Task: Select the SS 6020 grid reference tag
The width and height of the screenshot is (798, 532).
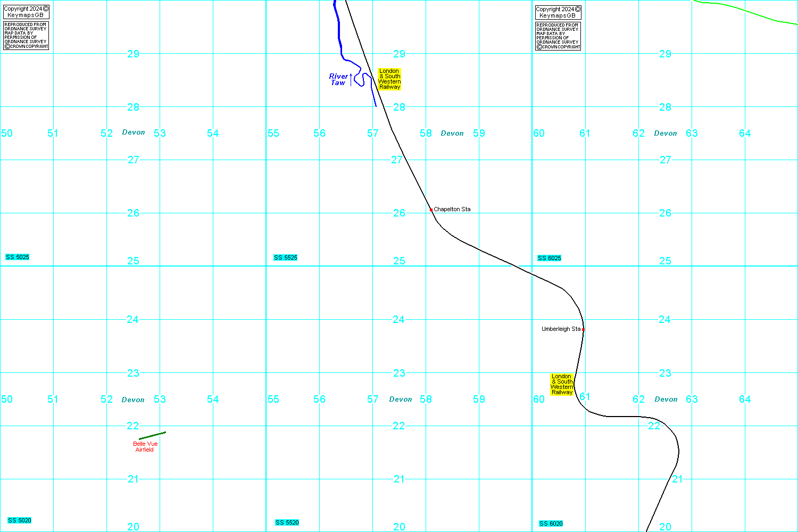Action: coord(551,524)
